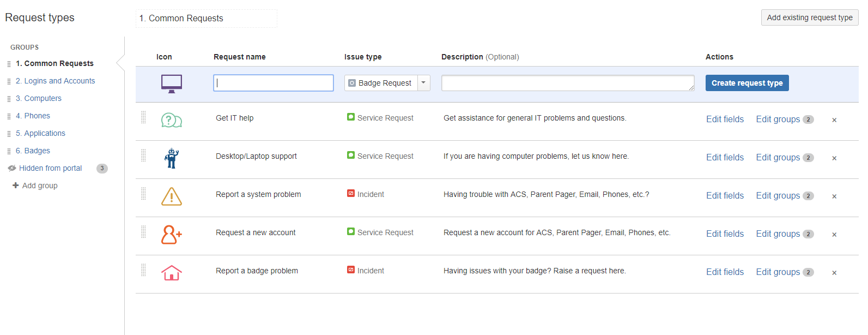Click the robot icon for Desktop/Laptop support
Viewport: 868px width, 335px height.
[172, 158]
